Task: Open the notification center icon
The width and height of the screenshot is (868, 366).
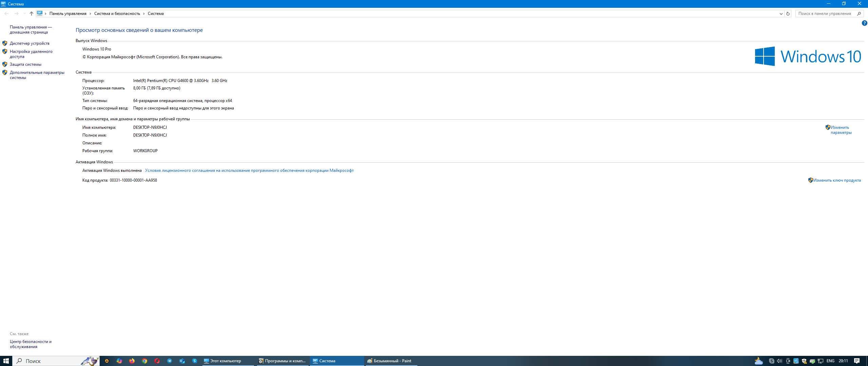Action: tap(857, 361)
